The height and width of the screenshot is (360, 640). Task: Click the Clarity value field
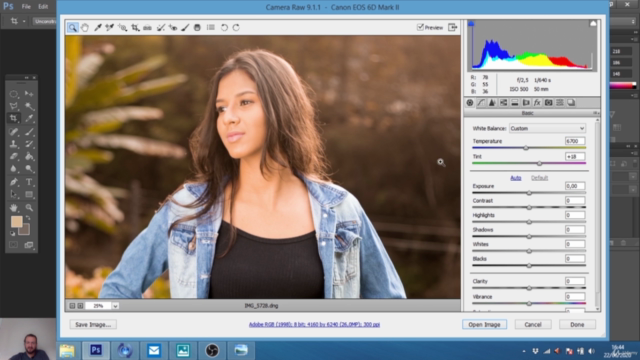point(575,281)
